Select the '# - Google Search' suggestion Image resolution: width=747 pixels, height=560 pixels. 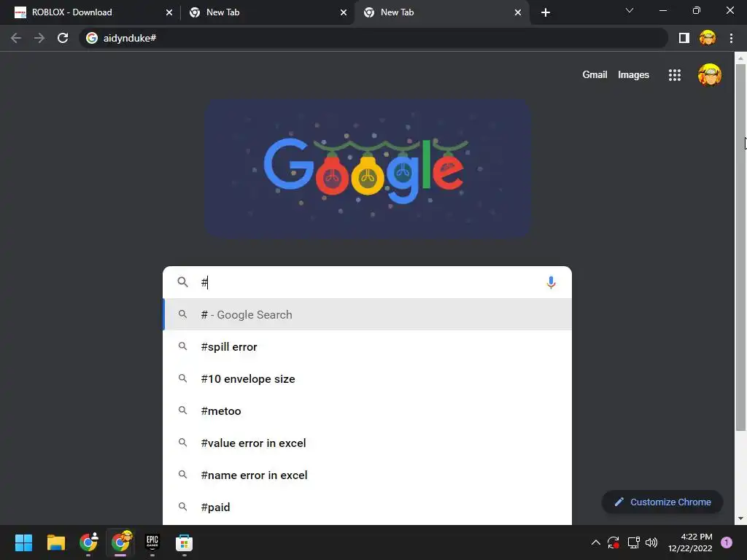368,314
